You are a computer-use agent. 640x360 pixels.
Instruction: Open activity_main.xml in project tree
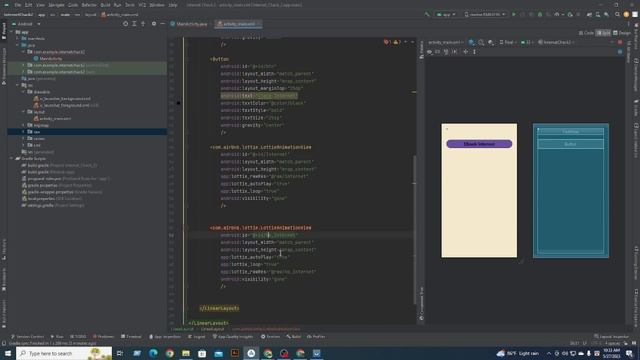52,118
